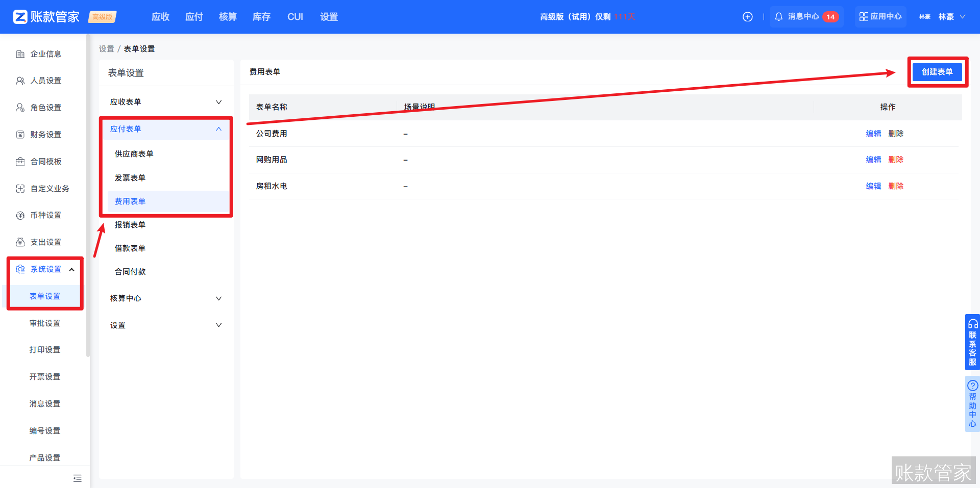Open the 库存 top menu

coord(261,17)
